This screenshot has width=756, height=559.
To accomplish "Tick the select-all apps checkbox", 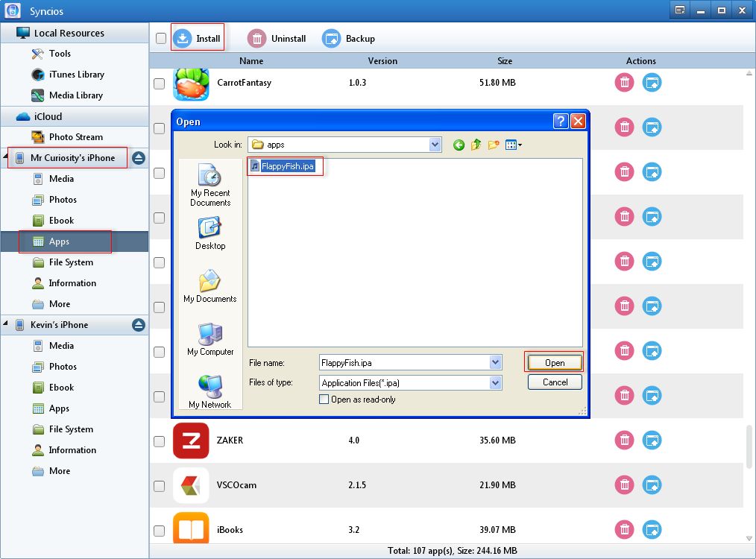I will pos(161,39).
